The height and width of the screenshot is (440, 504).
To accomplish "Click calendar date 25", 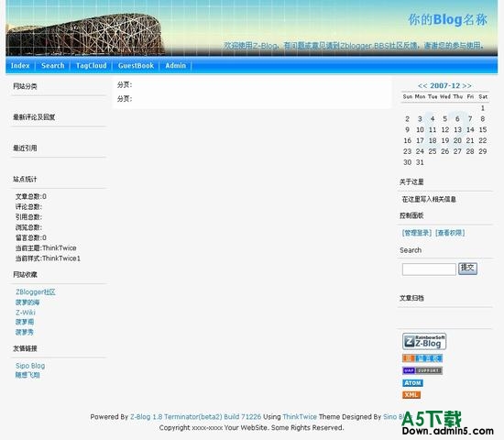I will [x=433, y=151].
